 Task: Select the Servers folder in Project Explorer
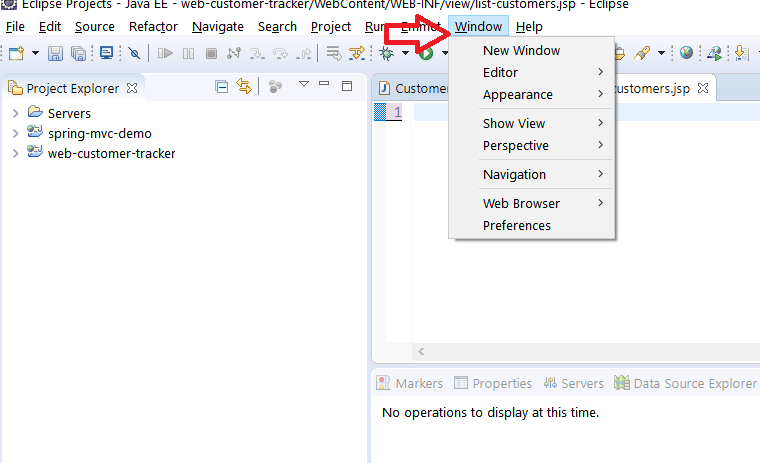(x=69, y=113)
